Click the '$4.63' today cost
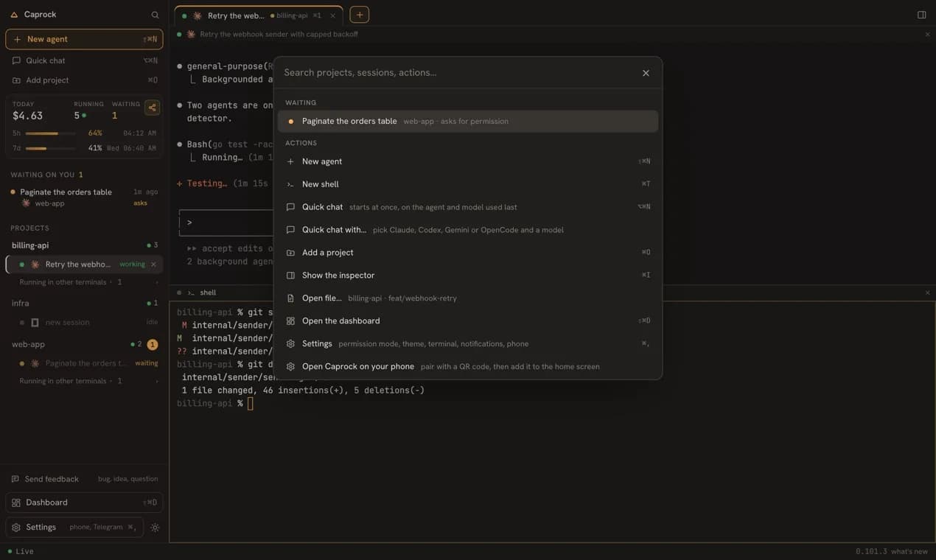The width and height of the screenshot is (936, 560). click(28, 116)
